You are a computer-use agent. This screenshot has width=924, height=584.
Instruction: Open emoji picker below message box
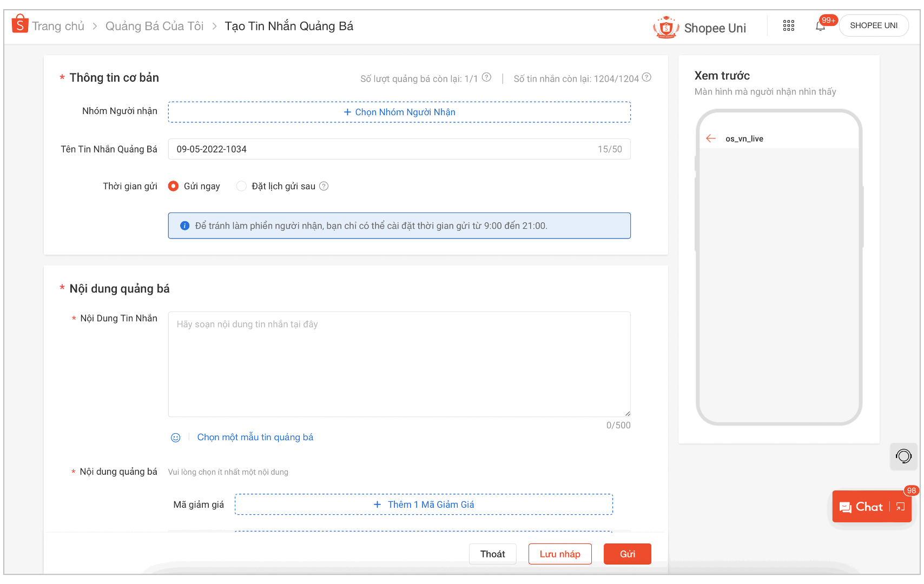coord(176,437)
